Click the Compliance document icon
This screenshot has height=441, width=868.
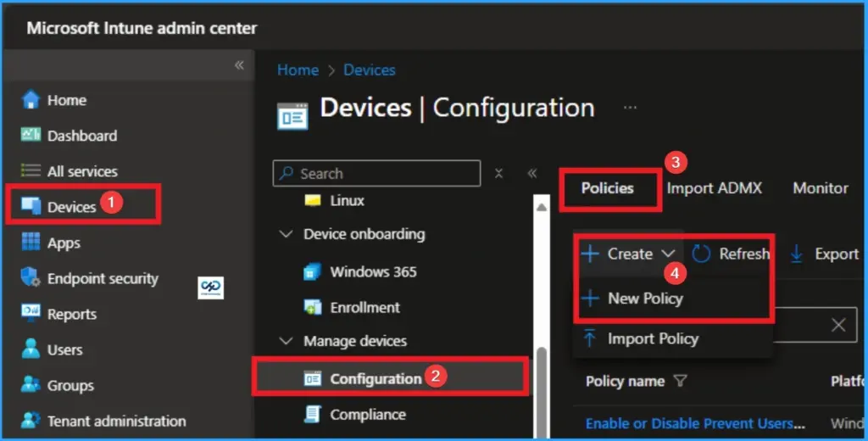tap(313, 414)
